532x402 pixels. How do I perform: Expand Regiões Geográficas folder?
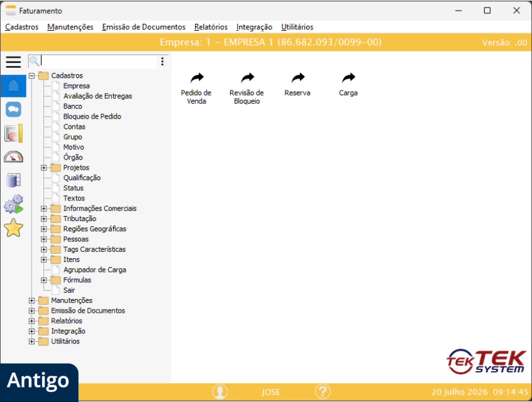coord(43,229)
